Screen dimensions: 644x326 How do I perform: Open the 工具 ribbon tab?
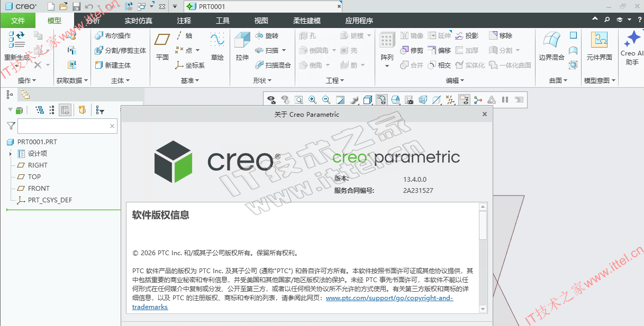tap(223, 21)
